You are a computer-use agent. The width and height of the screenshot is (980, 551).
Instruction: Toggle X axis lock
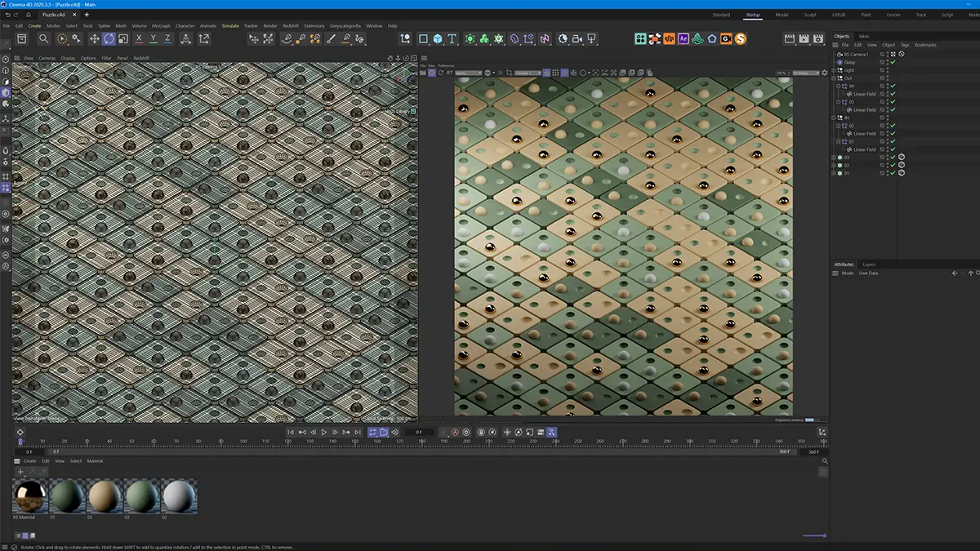(x=140, y=39)
